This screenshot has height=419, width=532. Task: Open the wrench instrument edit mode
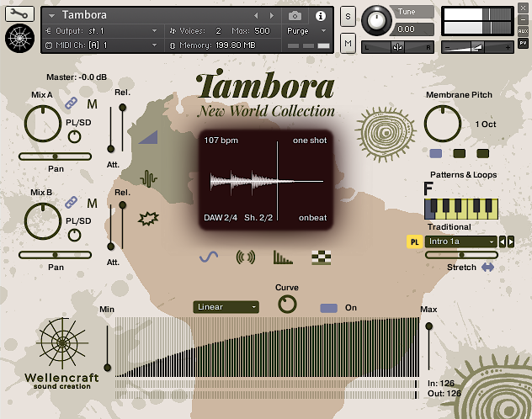[x=19, y=13]
